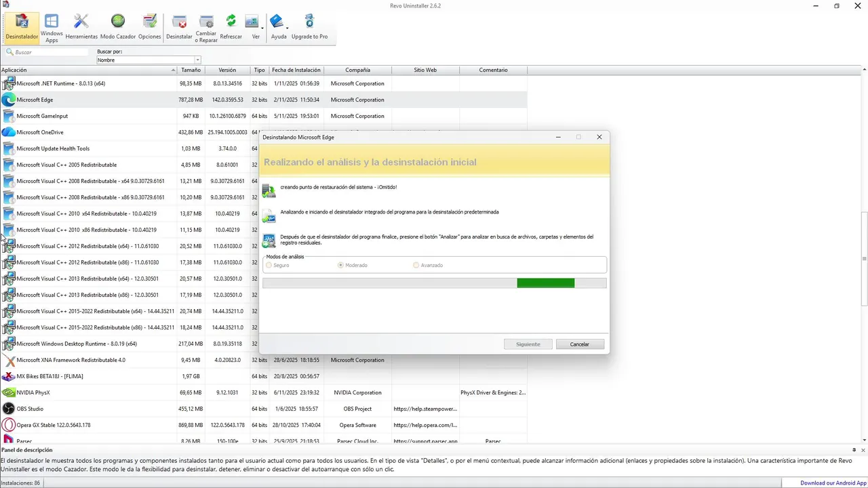Screen dimensions: 868x488
Task: Click Upgrade to Pro icon
Action: pos(309,27)
